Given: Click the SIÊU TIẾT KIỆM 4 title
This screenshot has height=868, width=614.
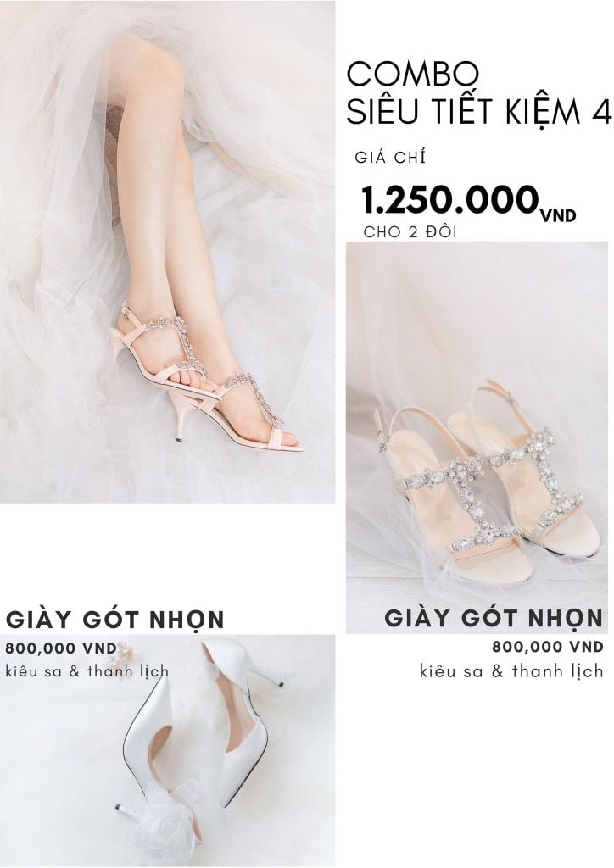Looking at the screenshot, I should (479, 111).
